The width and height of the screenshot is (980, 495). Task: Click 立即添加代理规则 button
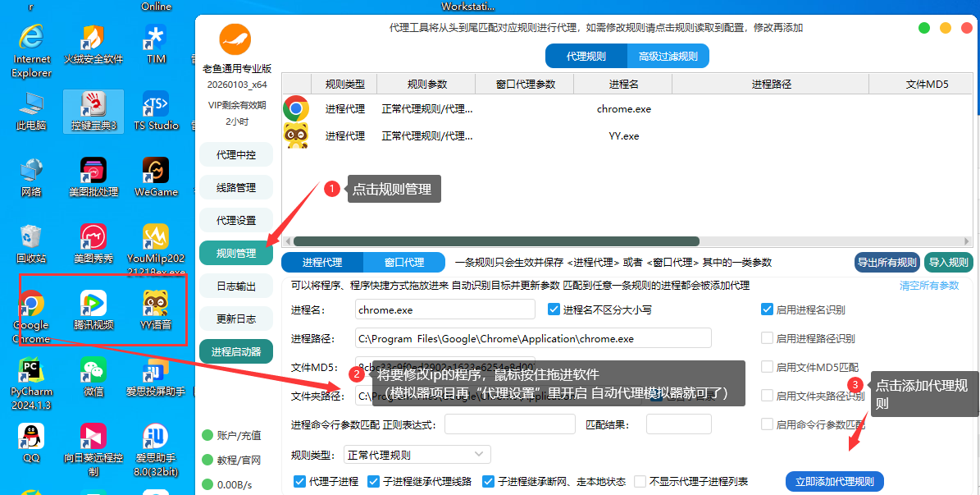pyautogui.click(x=834, y=482)
